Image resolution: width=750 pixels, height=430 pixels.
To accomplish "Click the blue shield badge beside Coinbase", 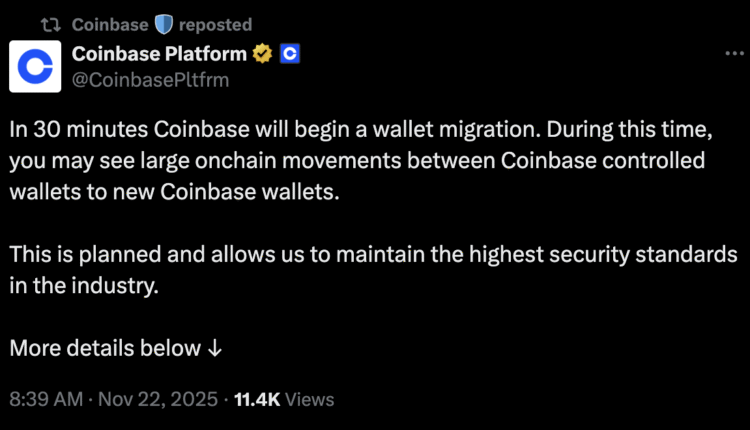I will point(164,24).
